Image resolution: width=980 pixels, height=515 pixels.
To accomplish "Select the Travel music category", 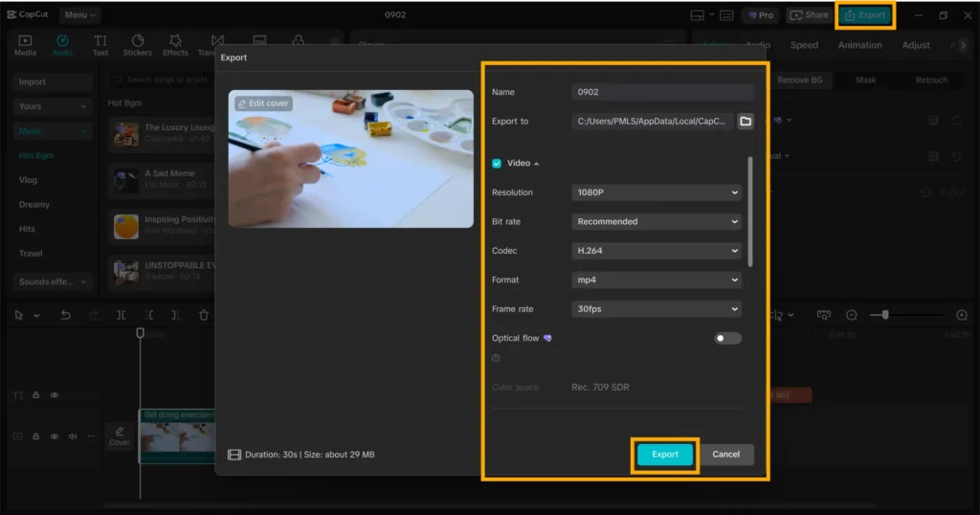I will [31, 254].
